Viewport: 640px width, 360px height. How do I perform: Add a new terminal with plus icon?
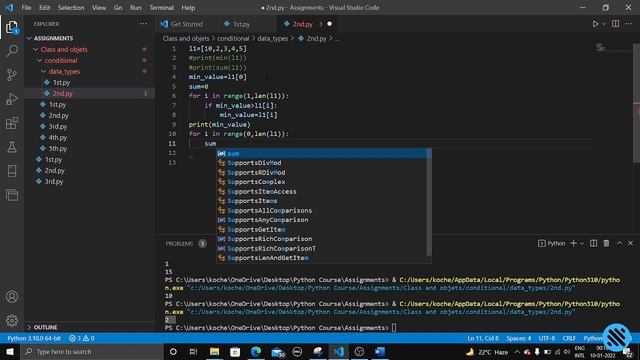pyautogui.click(x=573, y=243)
